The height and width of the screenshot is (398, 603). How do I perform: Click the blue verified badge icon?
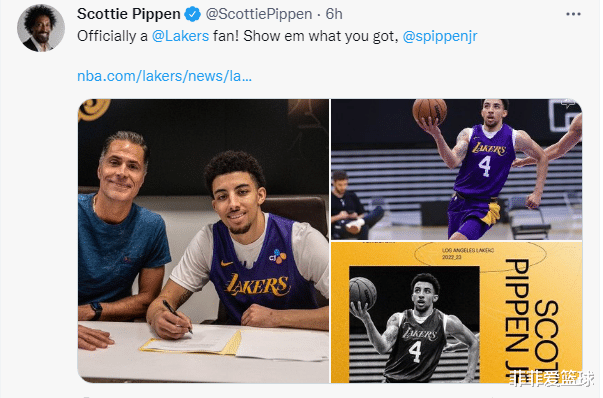pos(192,15)
